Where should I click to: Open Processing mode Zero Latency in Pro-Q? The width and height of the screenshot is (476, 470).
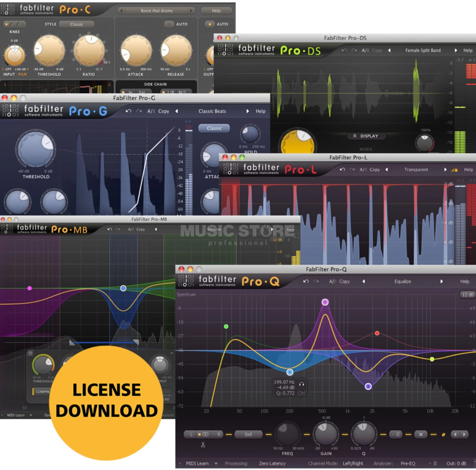tap(272, 464)
